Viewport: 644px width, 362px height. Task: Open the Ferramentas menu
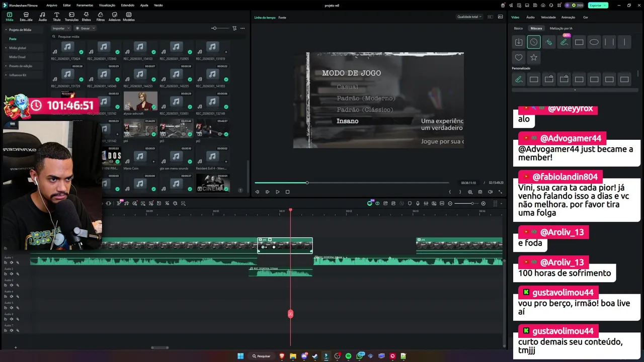[85, 5]
